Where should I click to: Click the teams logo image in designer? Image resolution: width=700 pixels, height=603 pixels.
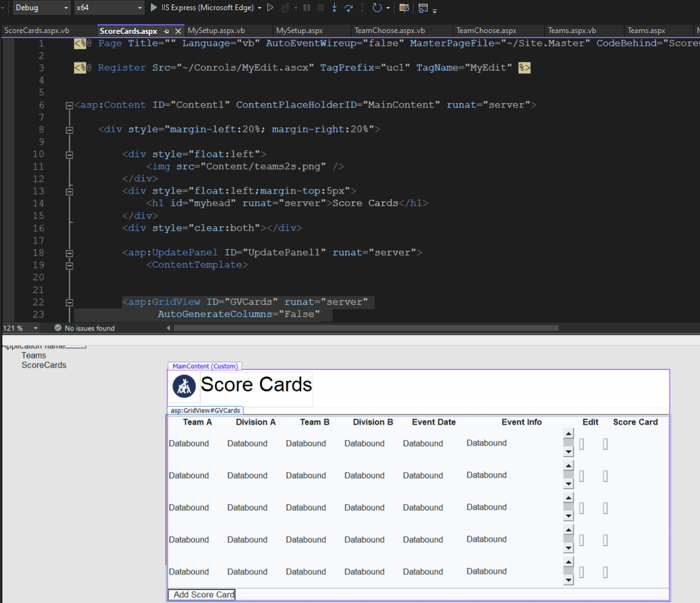[185, 386]
